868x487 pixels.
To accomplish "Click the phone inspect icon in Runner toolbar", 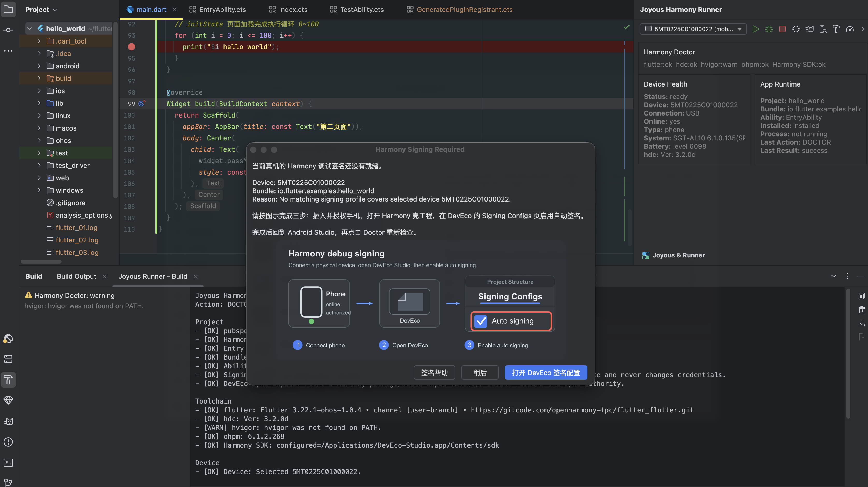I will click(x=823, y=29).
